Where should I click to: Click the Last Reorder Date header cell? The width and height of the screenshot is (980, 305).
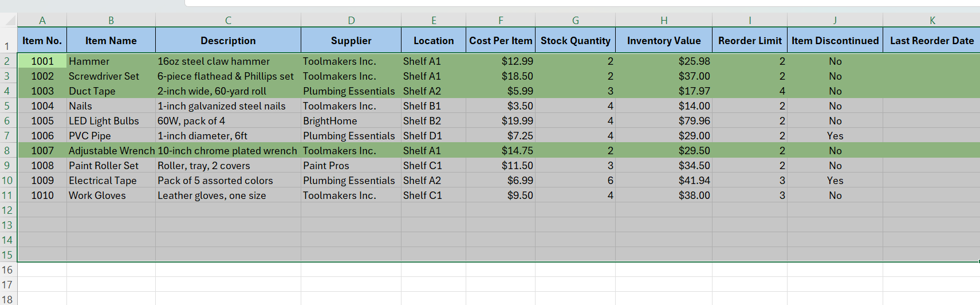tap(931, 41)
